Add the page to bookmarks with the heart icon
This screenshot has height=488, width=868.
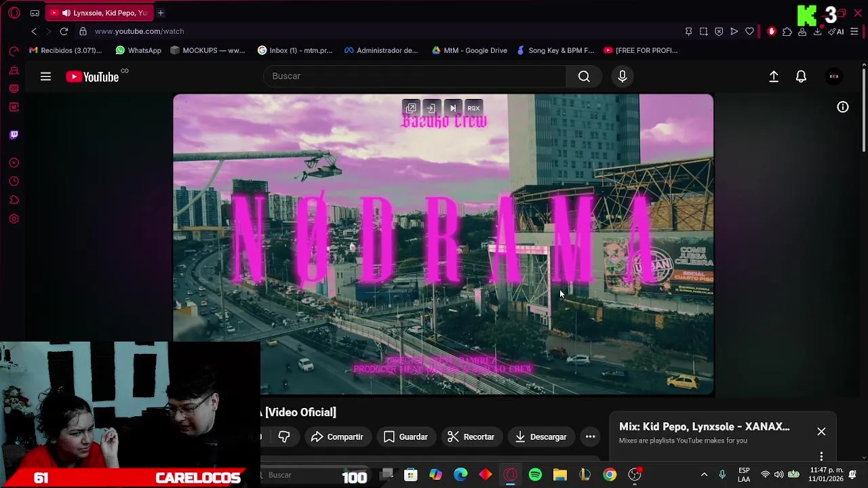pos(749,31)
